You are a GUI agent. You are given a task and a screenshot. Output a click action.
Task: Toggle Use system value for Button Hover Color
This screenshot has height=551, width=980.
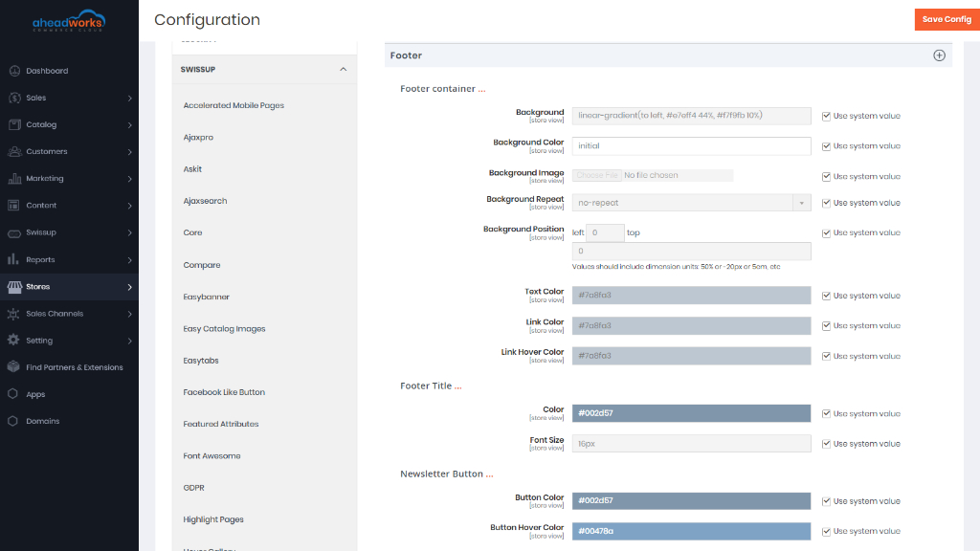(826, 532)
